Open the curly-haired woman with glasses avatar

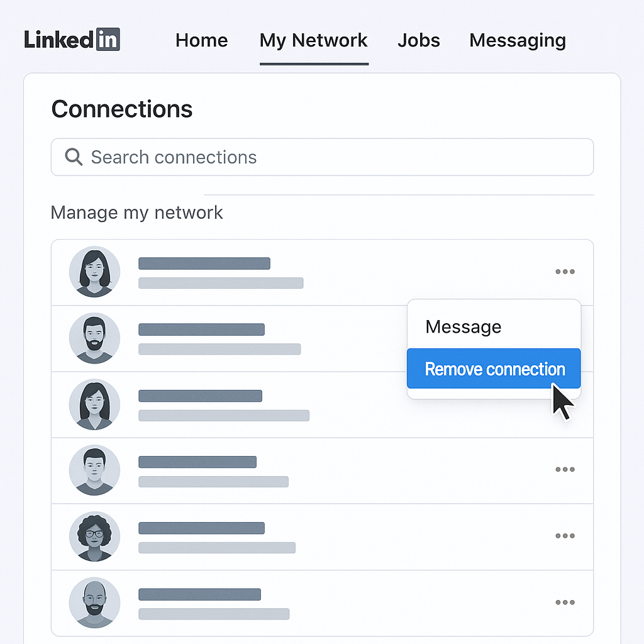click(94, 536)
